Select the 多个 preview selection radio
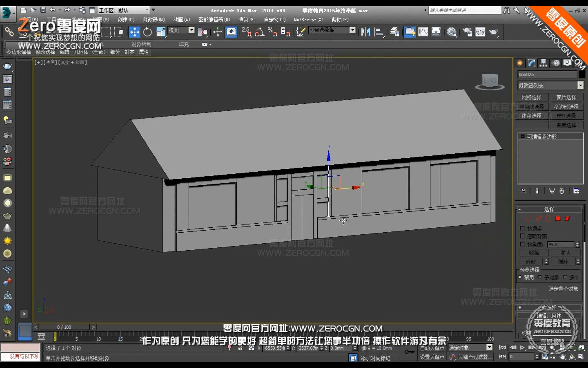This screenshot has width=588, height=368. pyautogui.click(x=565, y=277)
